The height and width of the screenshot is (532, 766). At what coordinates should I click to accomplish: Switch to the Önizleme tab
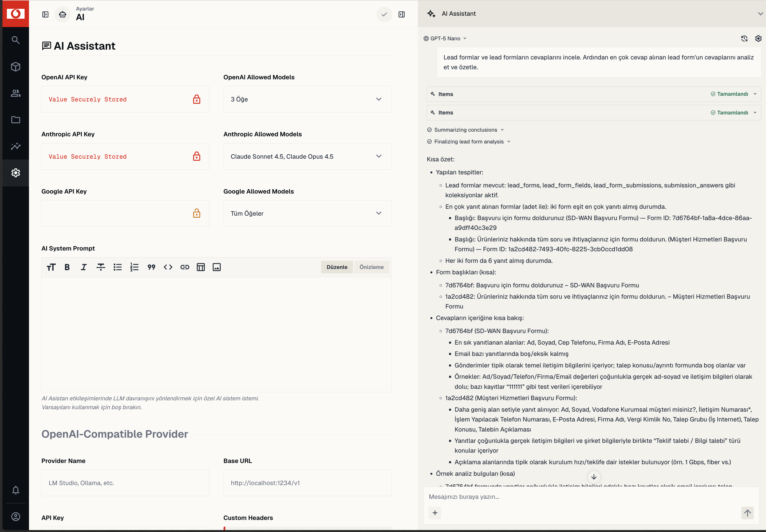tap(371, 267)
